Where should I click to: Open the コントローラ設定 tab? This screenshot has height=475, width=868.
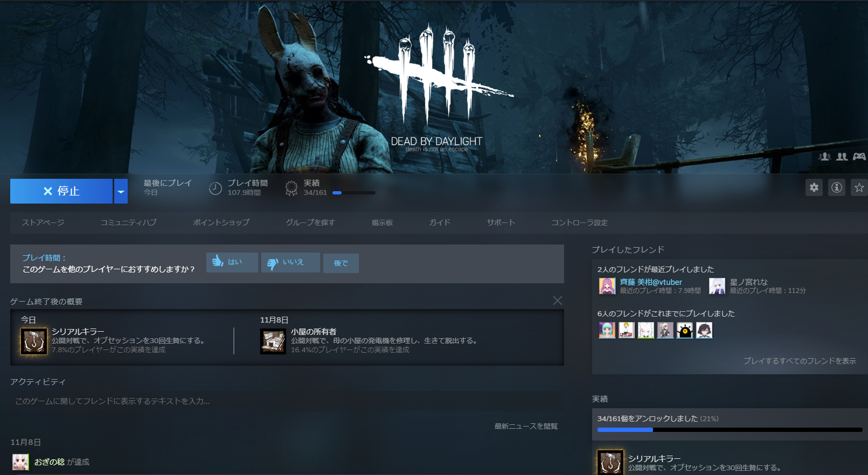[579, 222]
